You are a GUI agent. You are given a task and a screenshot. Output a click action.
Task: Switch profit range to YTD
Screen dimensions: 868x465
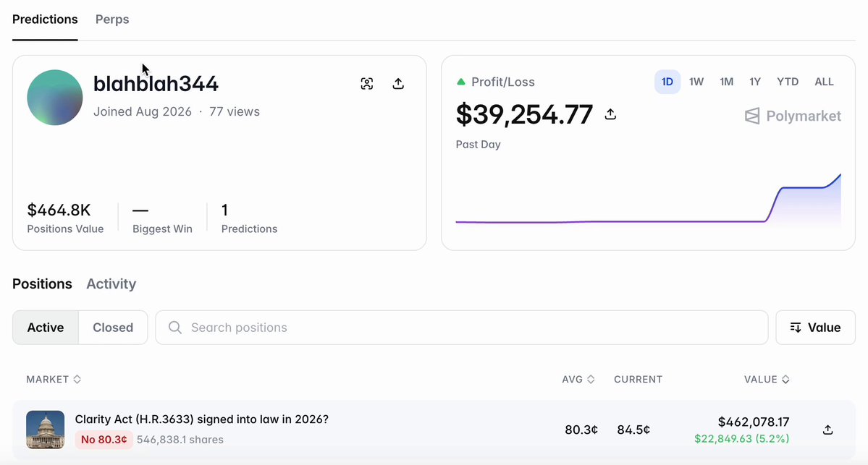(788, 82)
